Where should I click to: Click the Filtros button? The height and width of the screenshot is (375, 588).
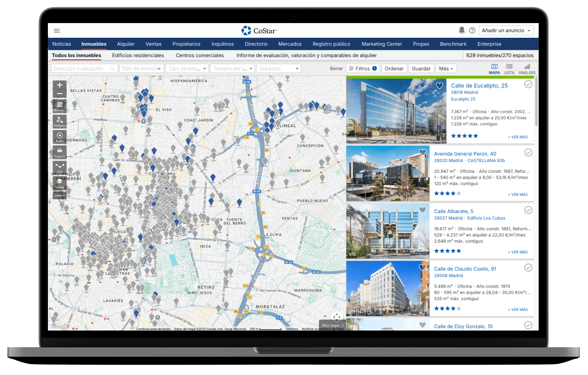point(363,68)
